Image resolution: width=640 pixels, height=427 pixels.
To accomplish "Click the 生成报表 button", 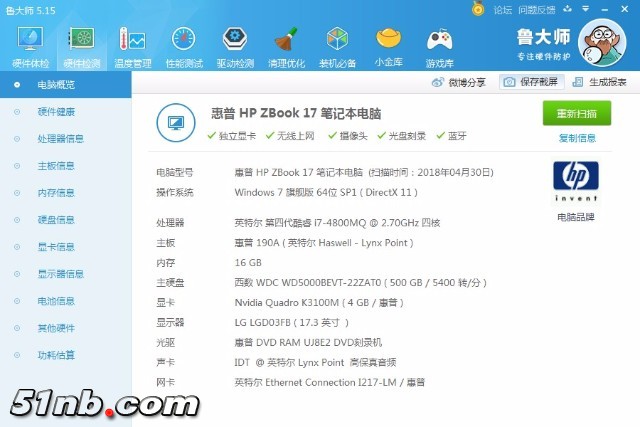I will click(601, 82).
